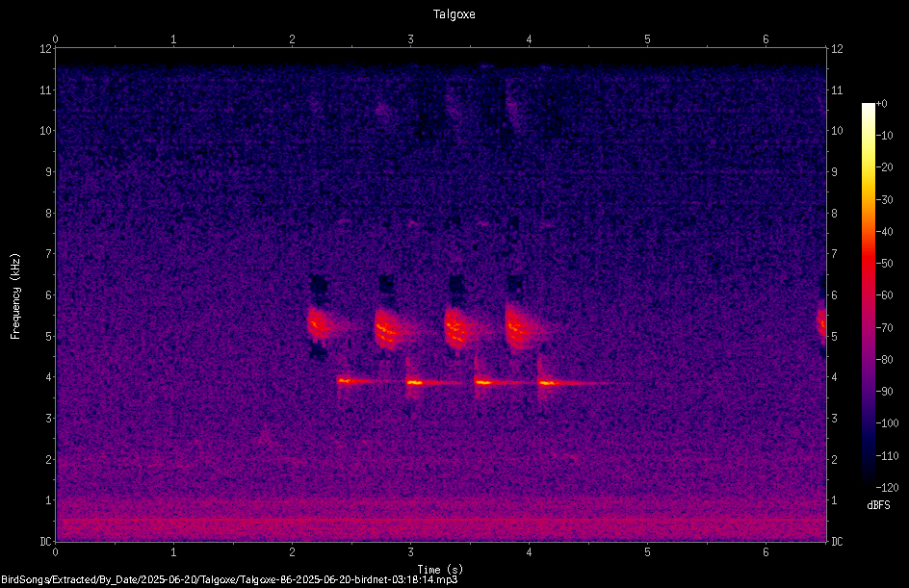Click the fourth bird call burst near 5 kHz
The width and height of the screenshot is (909, 588).
click(x=518, y=329)
